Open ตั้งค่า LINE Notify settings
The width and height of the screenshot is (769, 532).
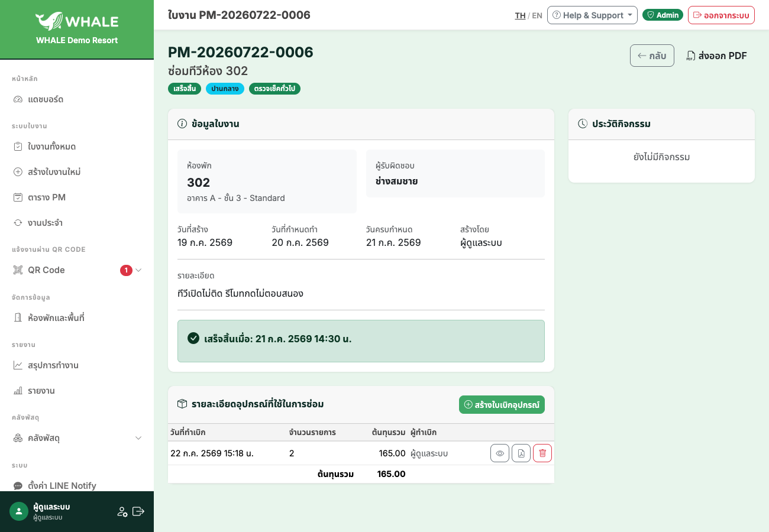coord(77,485)
